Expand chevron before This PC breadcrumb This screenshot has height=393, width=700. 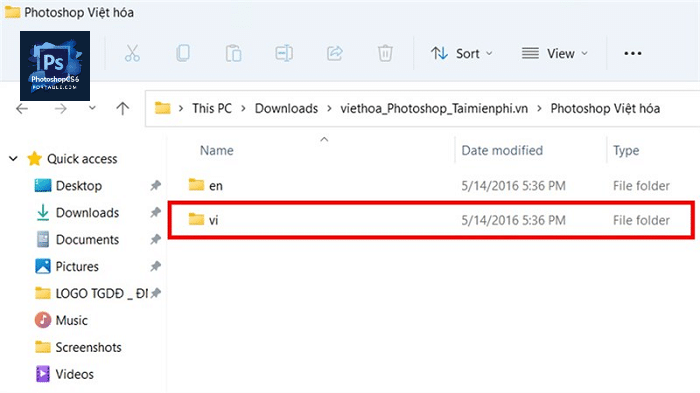click(181, 109)
